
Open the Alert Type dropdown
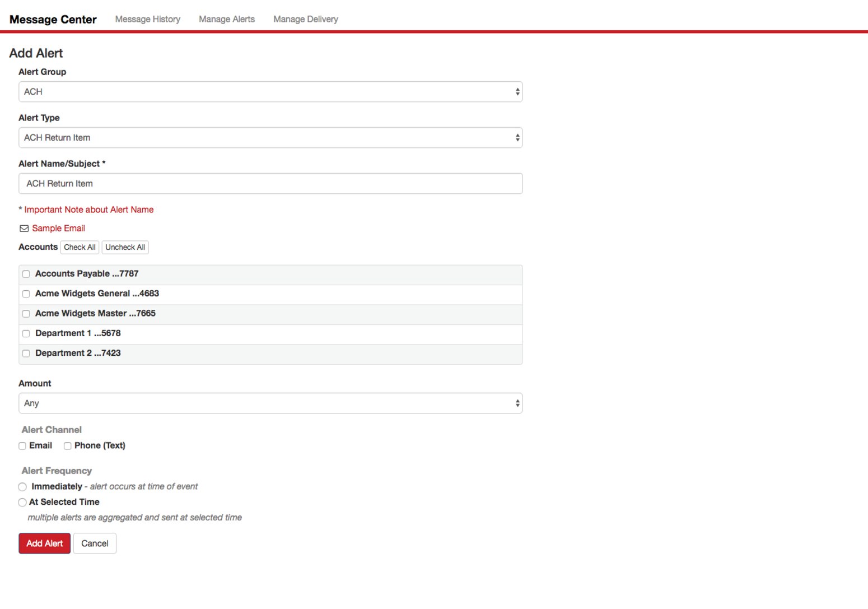coord(270,137)
